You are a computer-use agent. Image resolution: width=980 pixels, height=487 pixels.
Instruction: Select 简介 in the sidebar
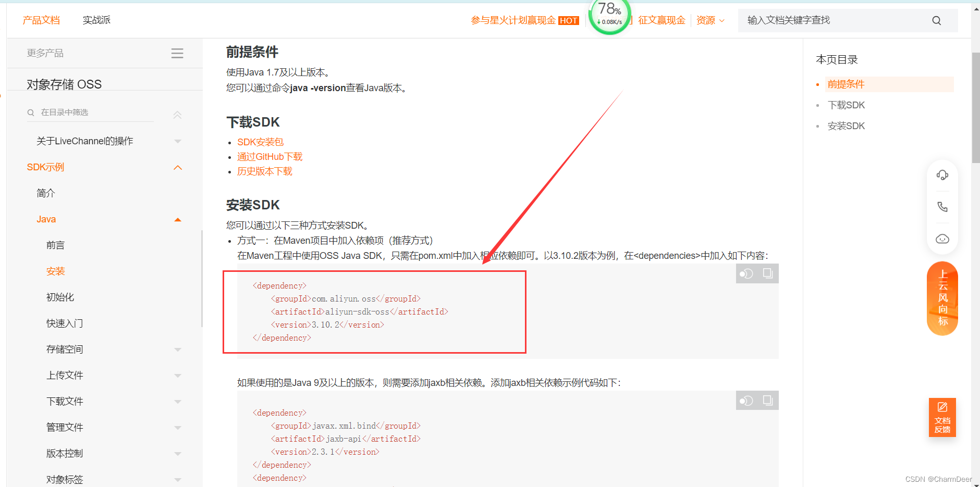point(46,193)
